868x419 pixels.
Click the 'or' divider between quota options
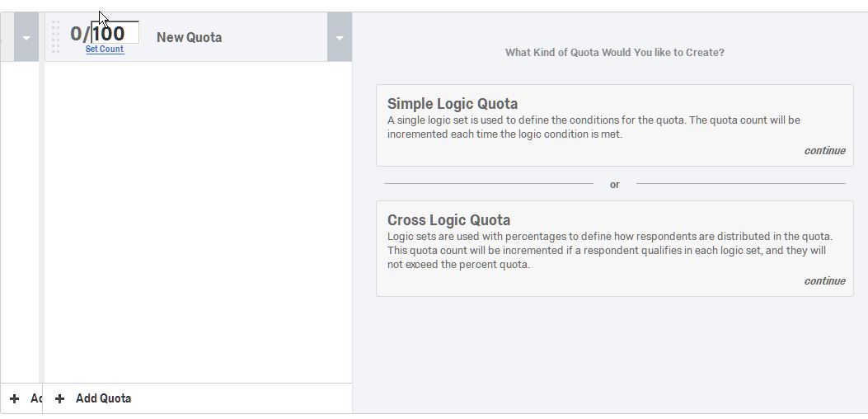[x=614, y=185]
